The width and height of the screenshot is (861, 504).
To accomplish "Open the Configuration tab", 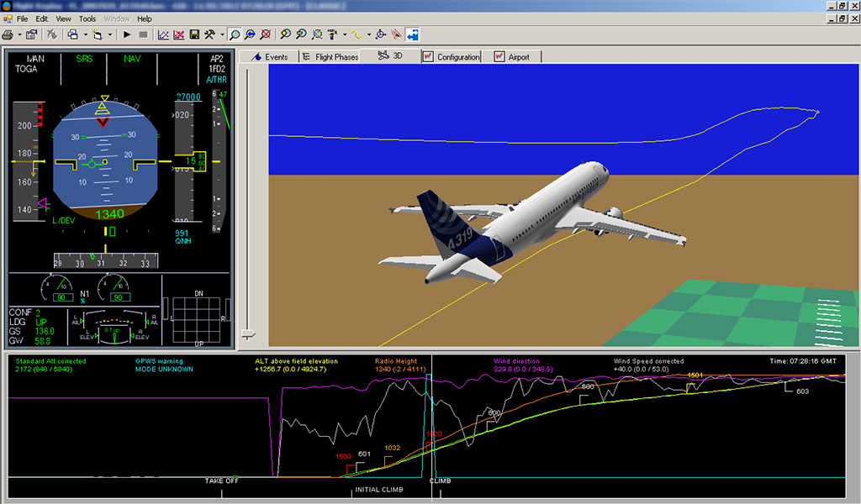I will click(x=452, y=57).
